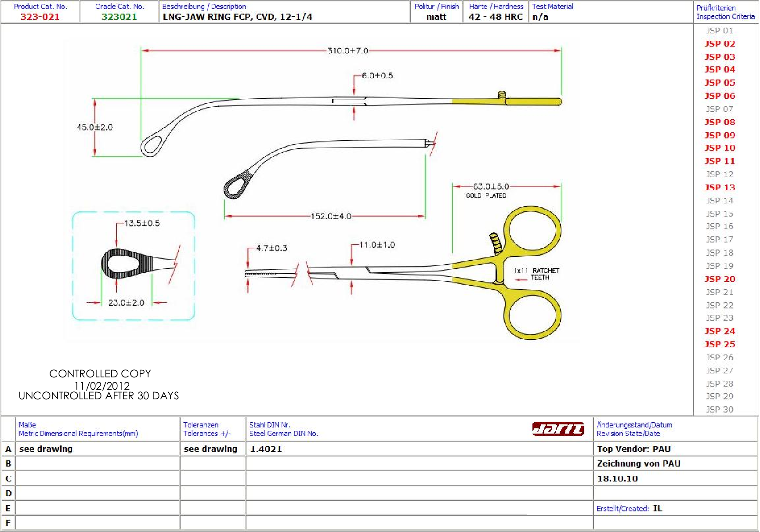Viewport: 760px width, 532px height.
Task: Click the matt finish value
Action: [436, 17]
